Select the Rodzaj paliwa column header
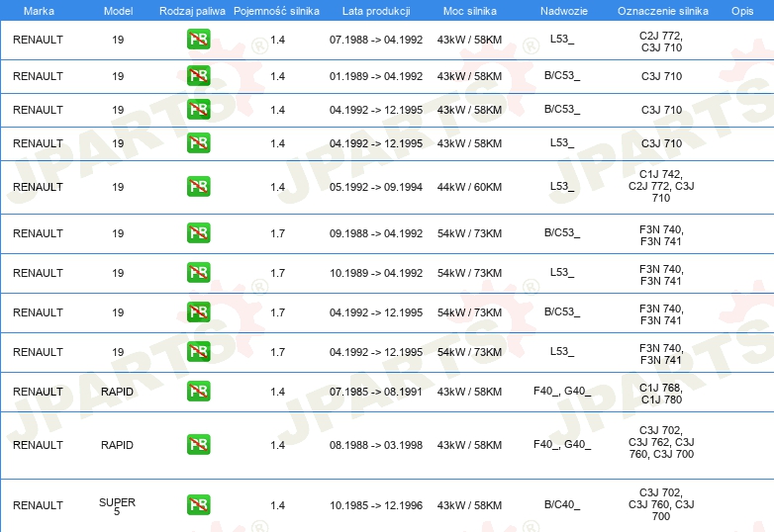This screenshot has height=532, width=774. (x=192, y=11)
